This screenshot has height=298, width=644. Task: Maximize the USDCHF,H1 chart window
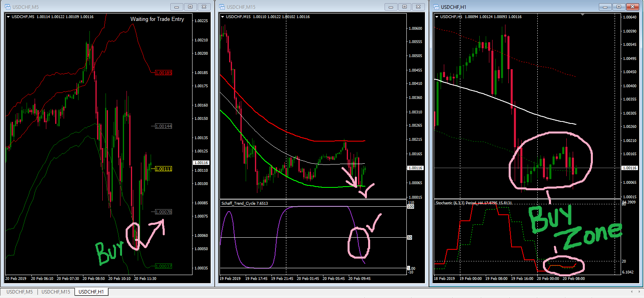[x=619, y=7]
